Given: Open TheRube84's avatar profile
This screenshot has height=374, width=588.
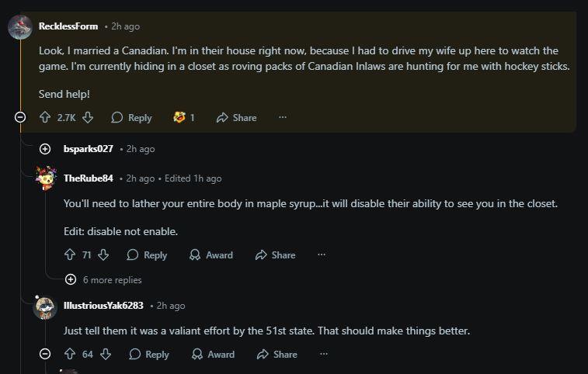Looking at the screenshot, I should pyautogui.click(x=47, y=178).
